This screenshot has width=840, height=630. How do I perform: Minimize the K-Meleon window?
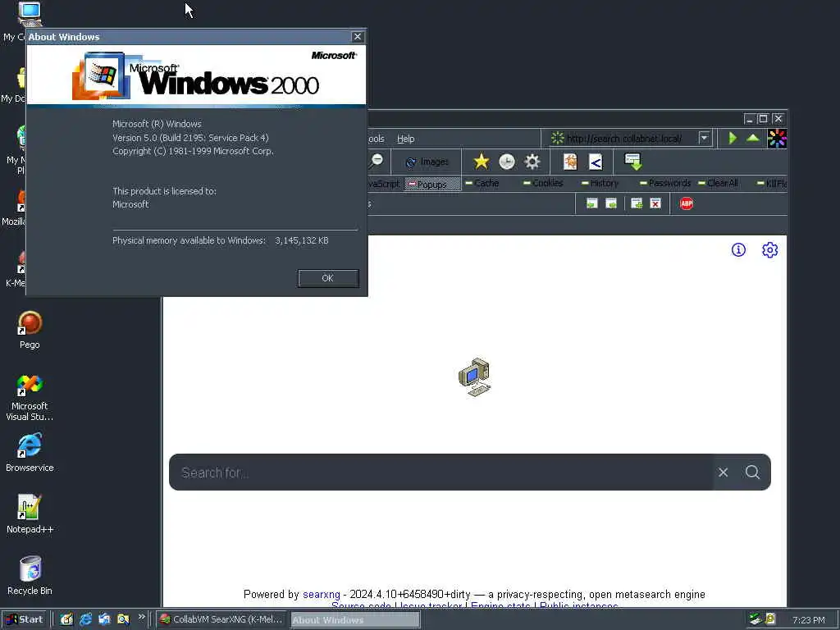(x=750, y=118)
